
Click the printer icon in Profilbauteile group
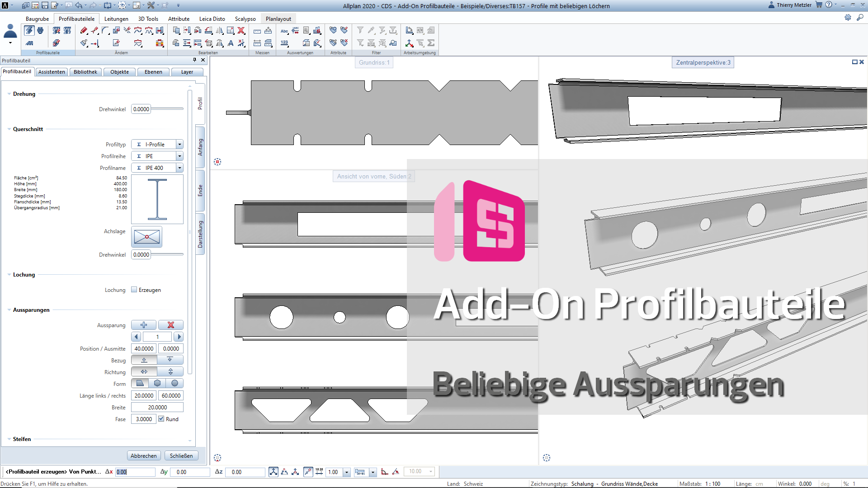[x=40, y=31]
